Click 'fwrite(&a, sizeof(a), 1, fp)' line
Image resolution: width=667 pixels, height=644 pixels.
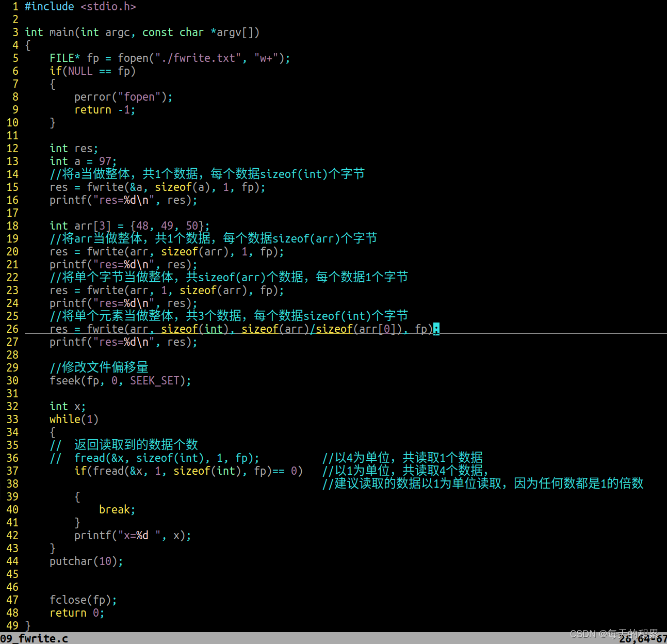point(157,187)
